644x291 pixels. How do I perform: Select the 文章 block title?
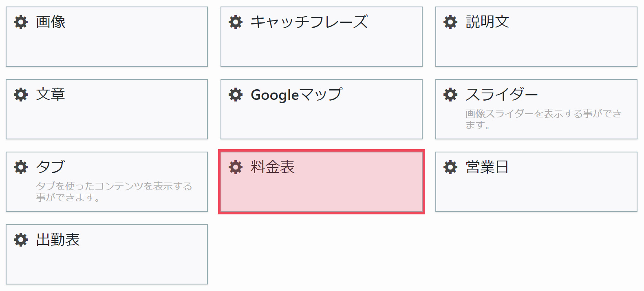pos(51,95)
